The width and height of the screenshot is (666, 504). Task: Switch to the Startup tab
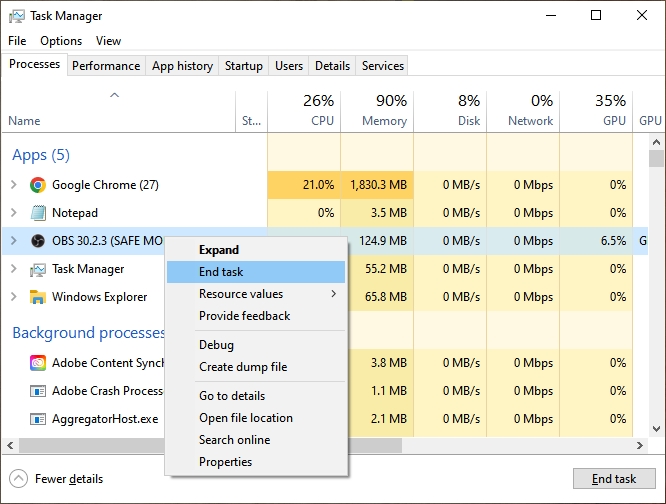click(243, 66)
